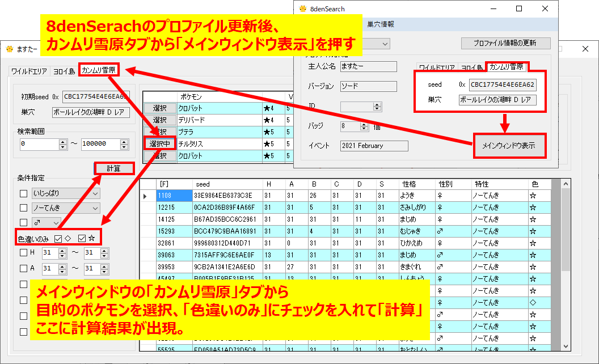Click the 8denSearch window app icon
This screenshot has width=599, height=364.
pyautogui.click(x=303, y=9)
